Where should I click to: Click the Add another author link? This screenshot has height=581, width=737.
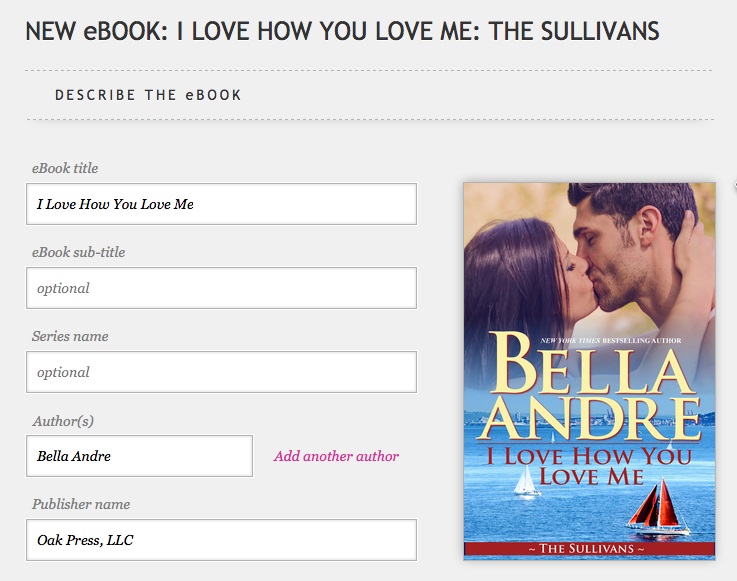[336, 456]
